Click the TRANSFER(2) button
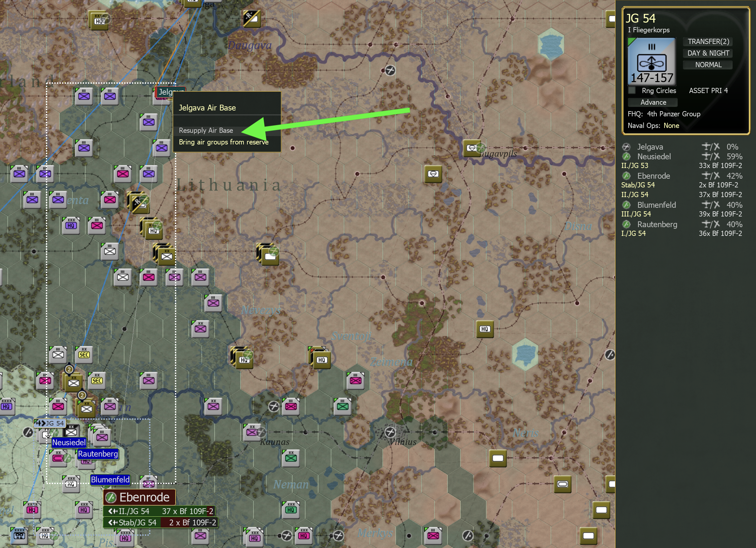The width and height of the screenshot is (756, 548). (x=708, y=42)
